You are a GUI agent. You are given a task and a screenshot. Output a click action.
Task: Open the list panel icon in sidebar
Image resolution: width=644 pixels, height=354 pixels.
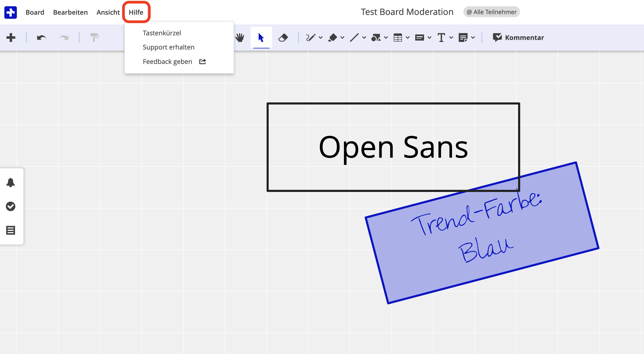[x=11, y=230]
